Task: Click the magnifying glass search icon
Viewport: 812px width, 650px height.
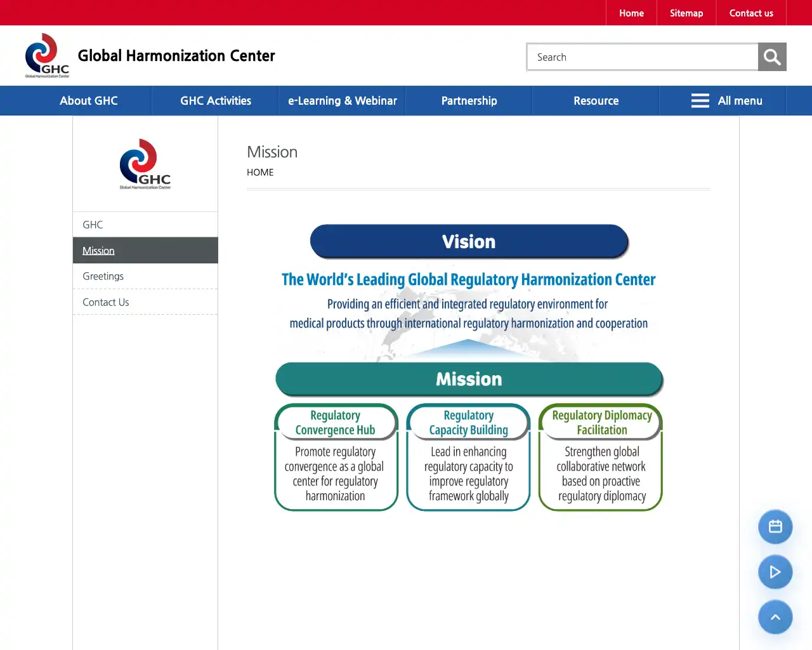Action: tap(772, 57)
